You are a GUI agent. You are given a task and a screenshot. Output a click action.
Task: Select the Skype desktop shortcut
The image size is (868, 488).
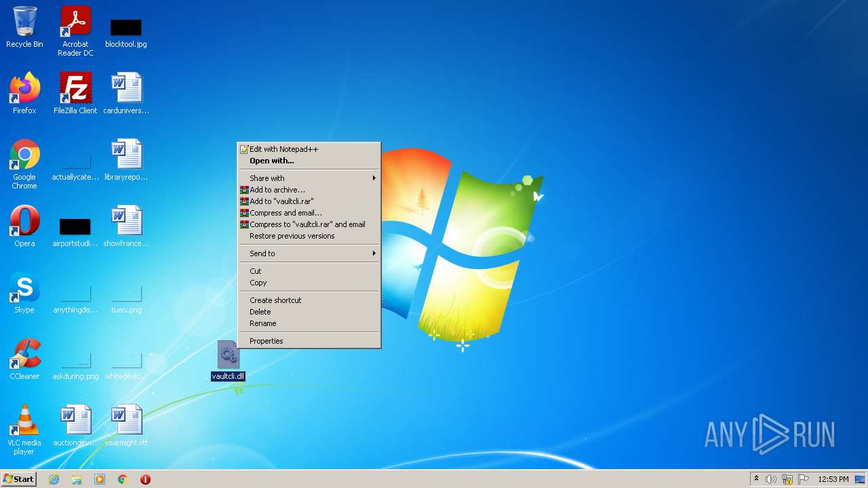[24, 293]
